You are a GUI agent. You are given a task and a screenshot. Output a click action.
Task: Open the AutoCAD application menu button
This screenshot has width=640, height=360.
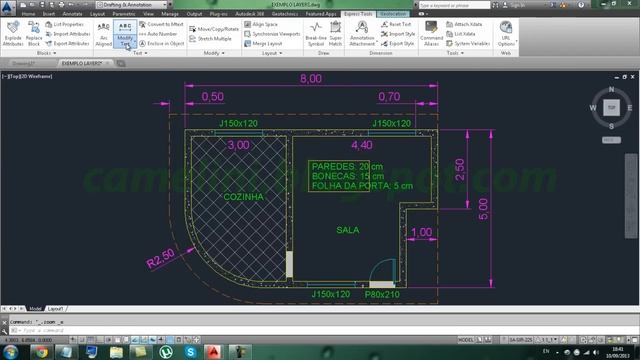pos(8,7)
